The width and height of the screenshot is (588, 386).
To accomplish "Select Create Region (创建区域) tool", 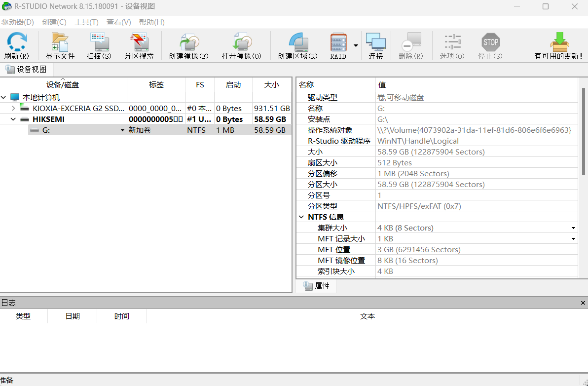I will tap(298, 46).
